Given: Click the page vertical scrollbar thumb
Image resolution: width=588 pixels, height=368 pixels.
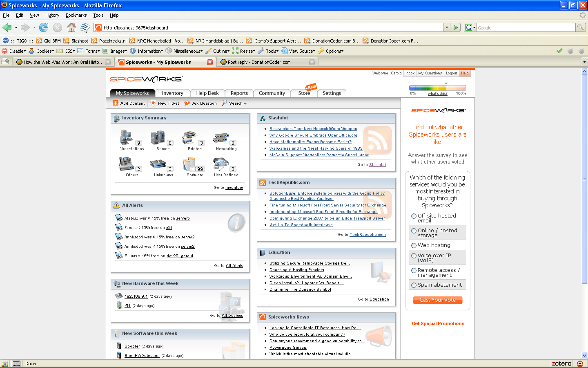Looking at the screenshot, I should click(x=584, y=179).
